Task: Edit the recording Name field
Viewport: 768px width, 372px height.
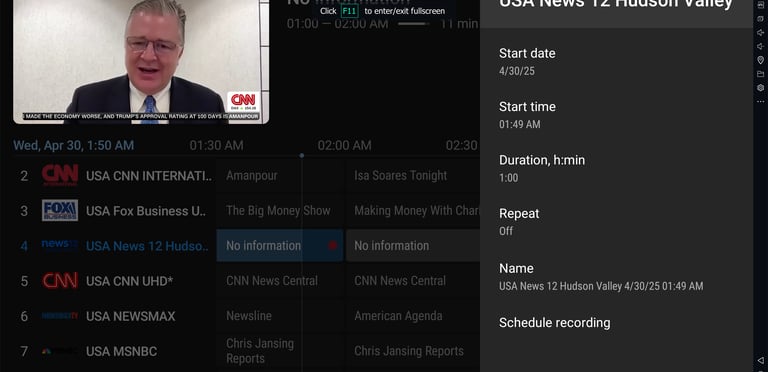Action: [616, 277]
